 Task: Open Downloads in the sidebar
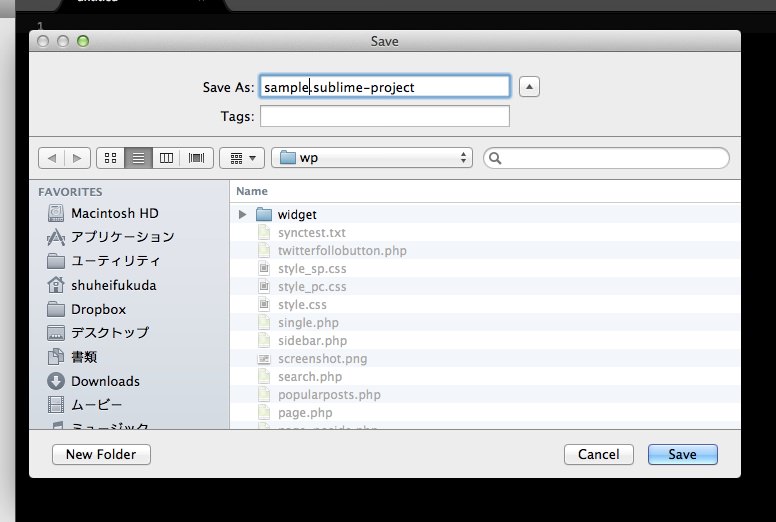(94, 381)
